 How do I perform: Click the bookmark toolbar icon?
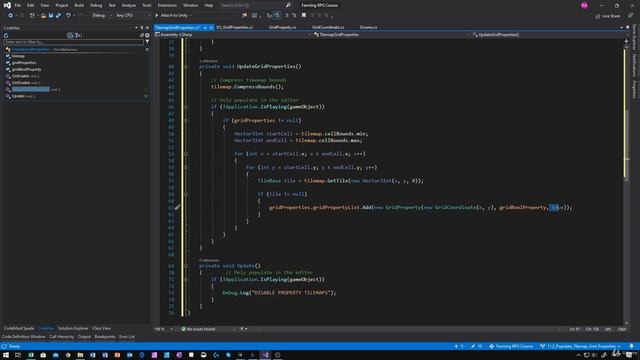(x=304, y=16)
